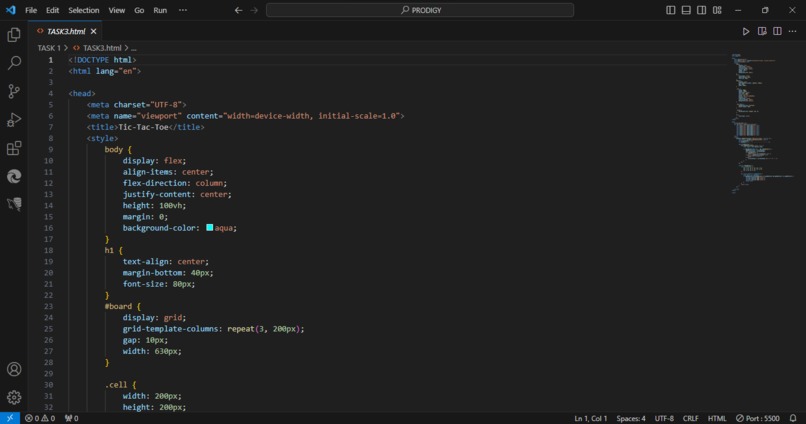Select HTML language mode

(717, 418)
